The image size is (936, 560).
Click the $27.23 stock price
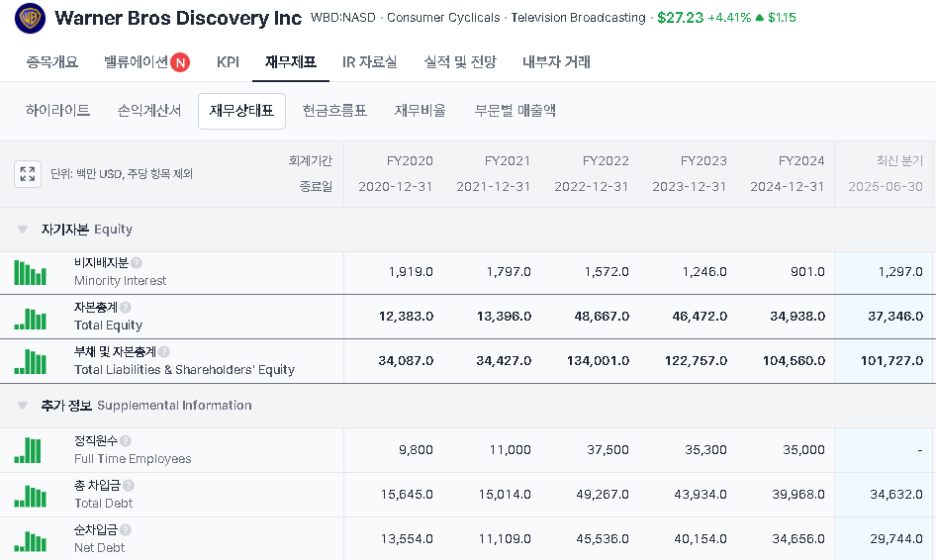coord(681,18)
